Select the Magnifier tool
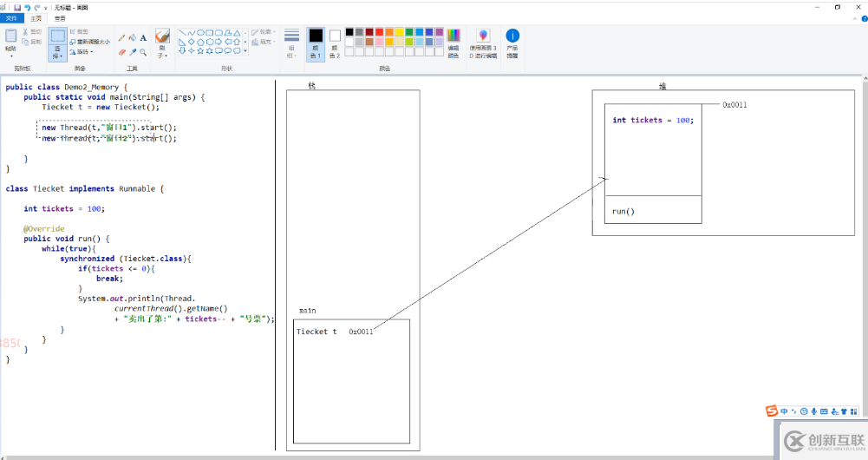 [143, 52]
